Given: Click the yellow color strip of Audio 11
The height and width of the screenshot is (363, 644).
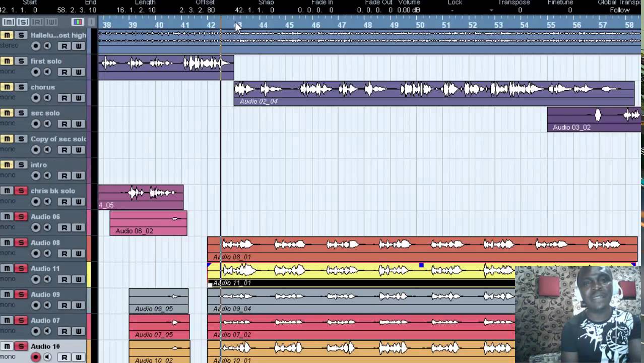Looking at the screenshot, I should coord(89,275).
